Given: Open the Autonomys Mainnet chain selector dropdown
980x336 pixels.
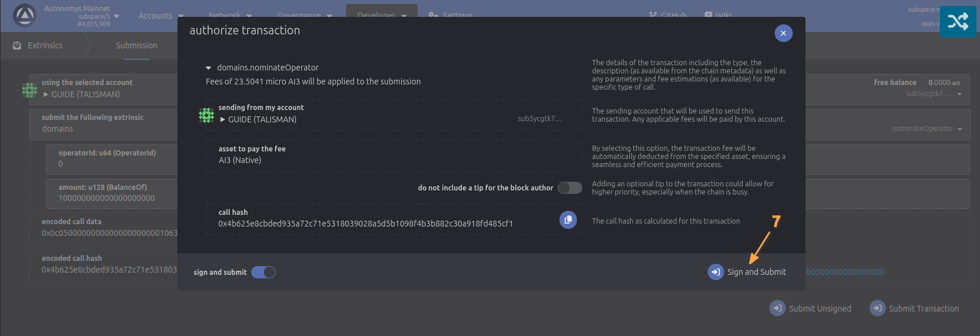Looking at the screenshot, I should [x=116, y=16].
